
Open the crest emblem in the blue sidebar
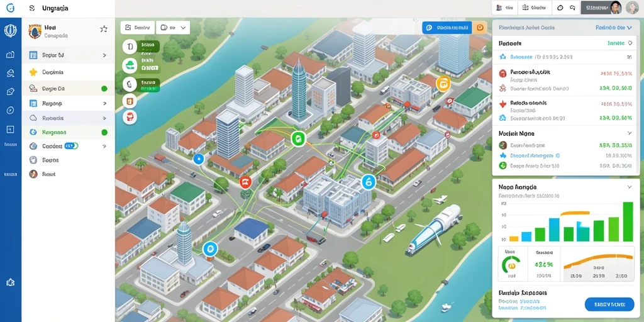(x=10, y=31)
